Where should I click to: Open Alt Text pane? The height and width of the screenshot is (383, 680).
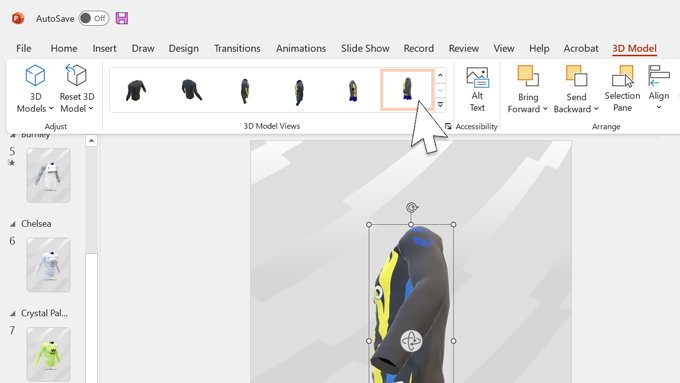(477, 89)
